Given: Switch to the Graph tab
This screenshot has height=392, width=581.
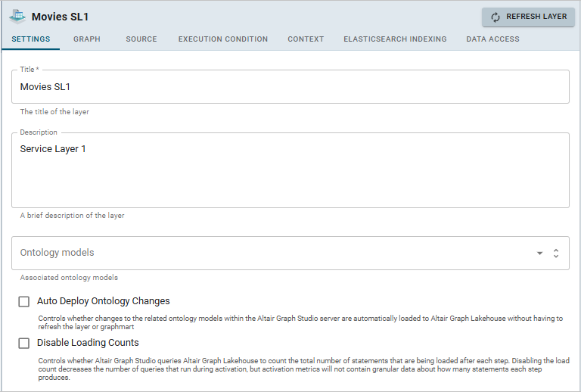Looking at the screenshot, I should 87,39.
